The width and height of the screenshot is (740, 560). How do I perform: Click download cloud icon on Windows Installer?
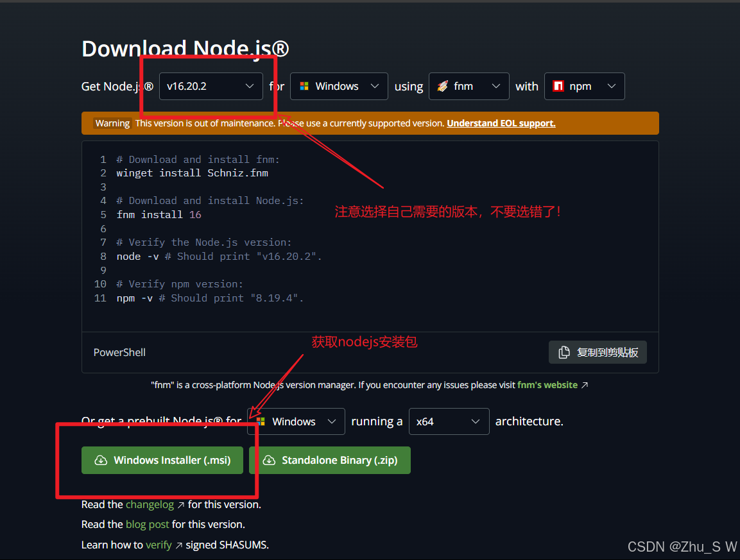point(101,460)
